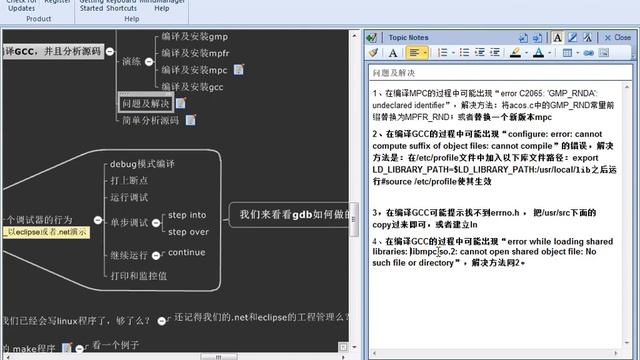Viewport: 640px width, 360px height.
Task: Open the font A formatting button
Action: pos(393,53)
